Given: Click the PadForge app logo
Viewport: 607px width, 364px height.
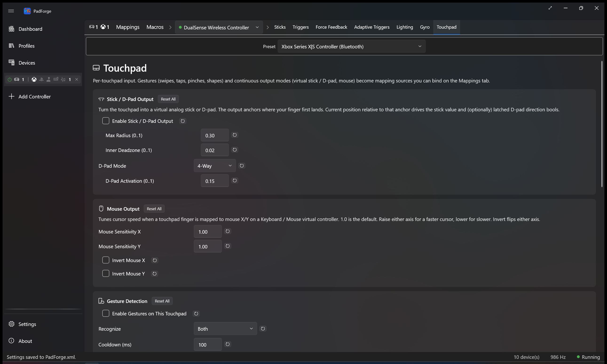Looking at the screenshot, I should tap(27, 11).
